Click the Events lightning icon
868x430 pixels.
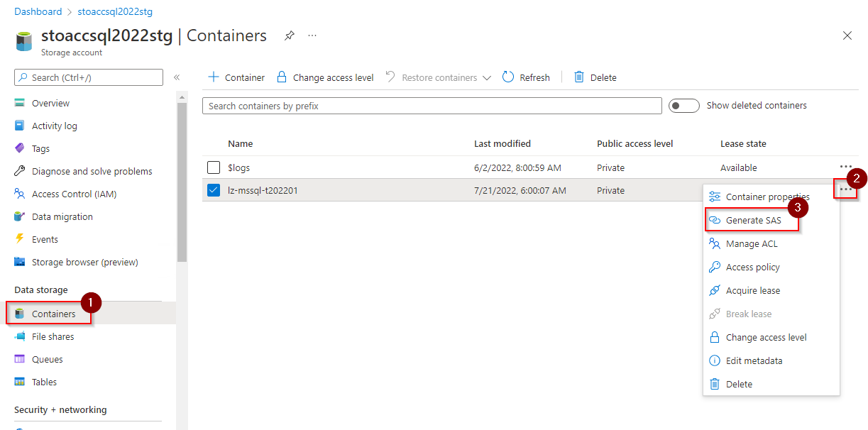point(20,240)
